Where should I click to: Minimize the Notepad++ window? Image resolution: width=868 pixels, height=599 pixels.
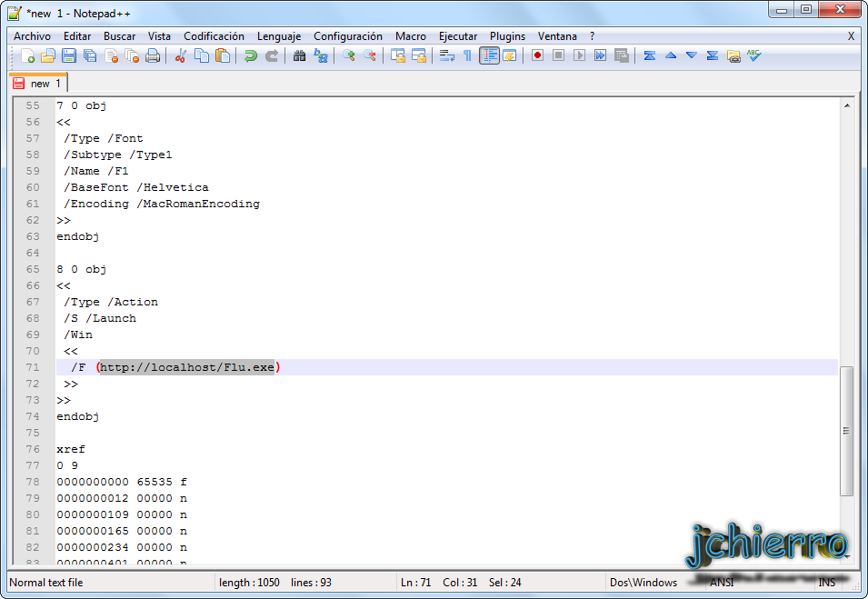pos(781,9)
